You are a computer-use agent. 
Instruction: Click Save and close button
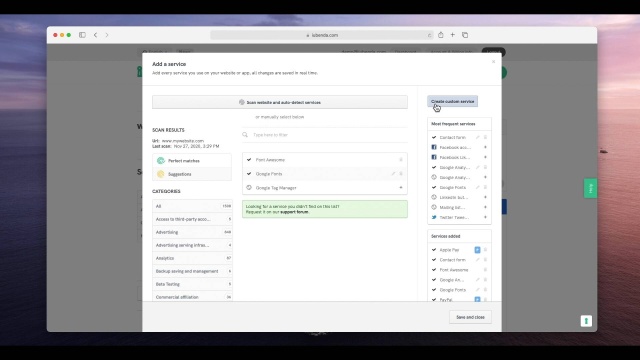click(x=470, y=317)
